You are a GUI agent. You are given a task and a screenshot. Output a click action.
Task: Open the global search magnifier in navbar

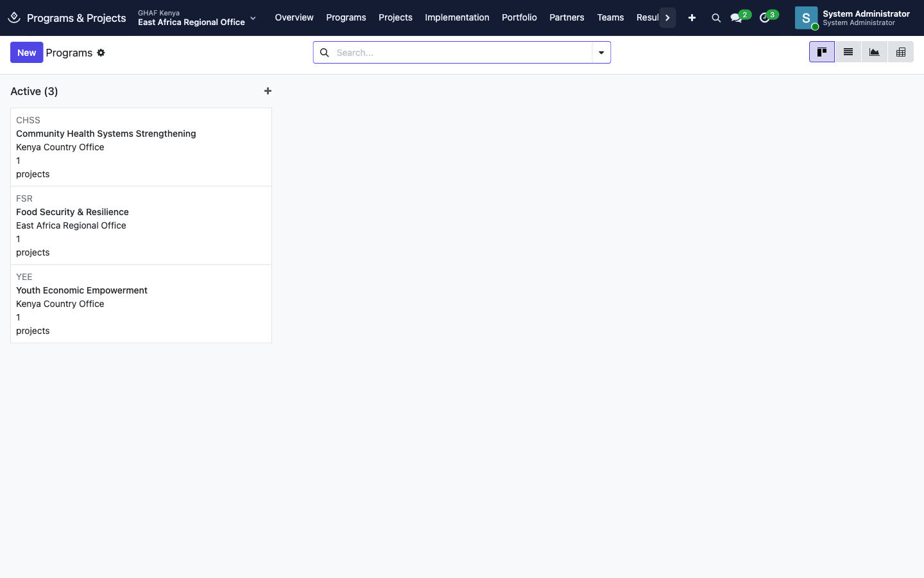click(x=716, y=18)
